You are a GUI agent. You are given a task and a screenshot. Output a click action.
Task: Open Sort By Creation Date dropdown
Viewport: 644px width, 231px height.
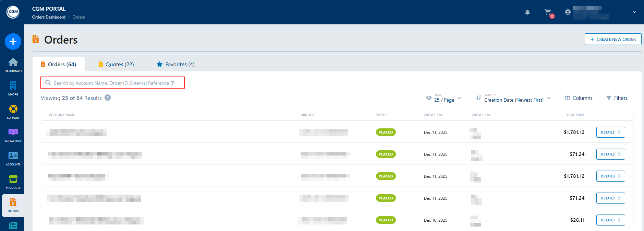513,98
